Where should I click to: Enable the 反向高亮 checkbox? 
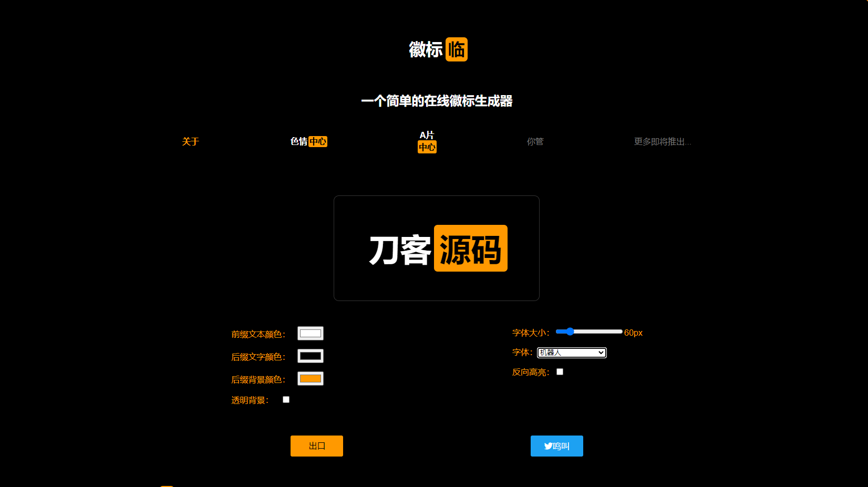pos(560,371)
